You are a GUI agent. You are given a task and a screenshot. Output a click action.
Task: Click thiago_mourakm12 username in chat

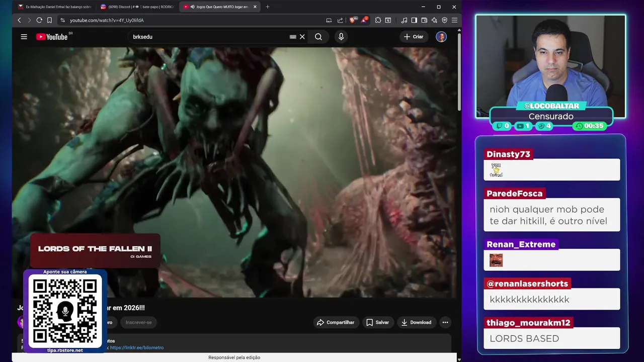(528, 323)
